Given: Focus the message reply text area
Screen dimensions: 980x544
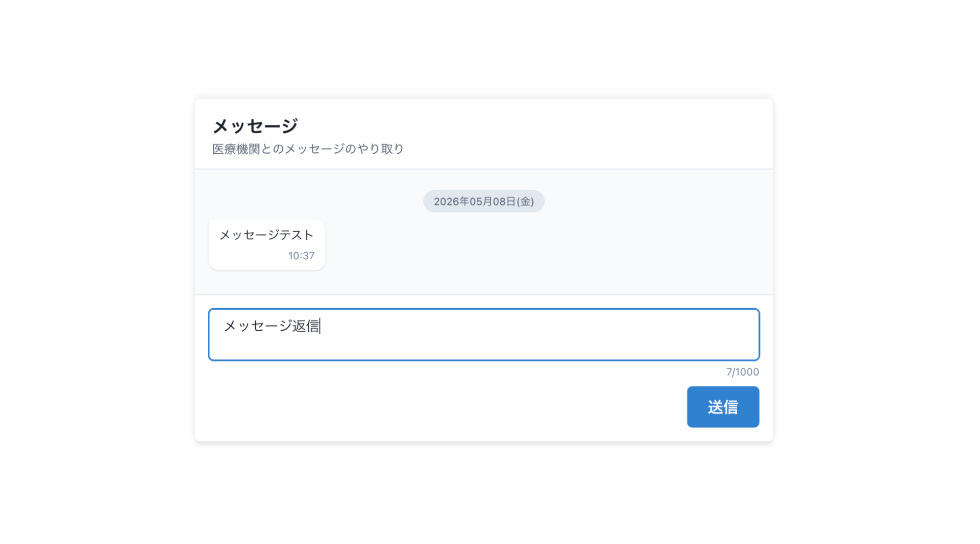Looking at the screenshot, I should pos(483,334).
